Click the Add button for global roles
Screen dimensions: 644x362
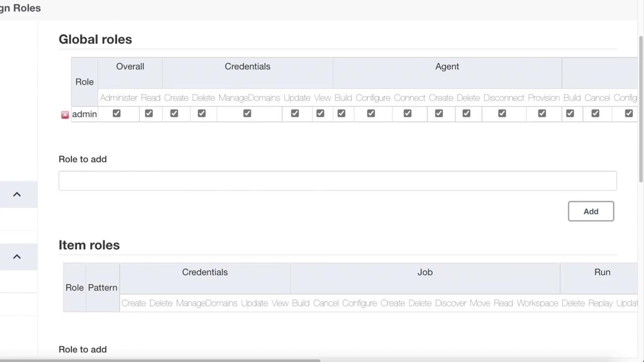click(x=591, y=211)
